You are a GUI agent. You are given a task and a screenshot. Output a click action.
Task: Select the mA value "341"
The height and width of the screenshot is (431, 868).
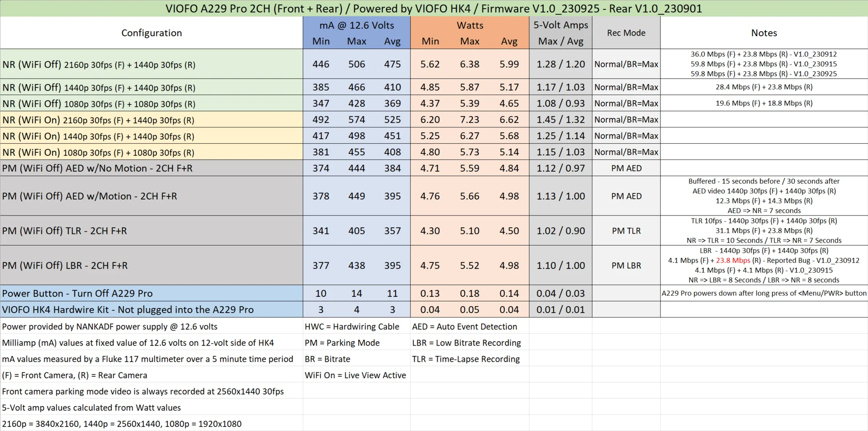[x=321, y=231]
